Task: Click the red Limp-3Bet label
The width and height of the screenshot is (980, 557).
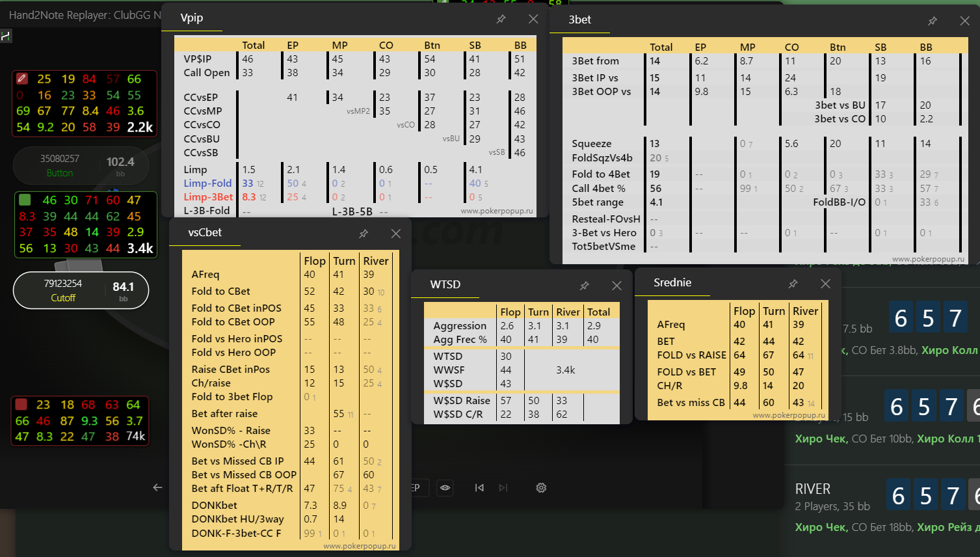Action: (208, 197)
